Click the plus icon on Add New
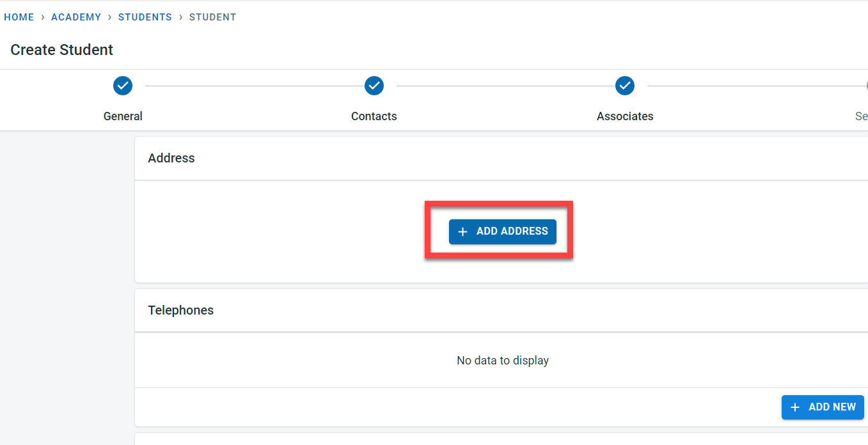 (x=795, y=407)
